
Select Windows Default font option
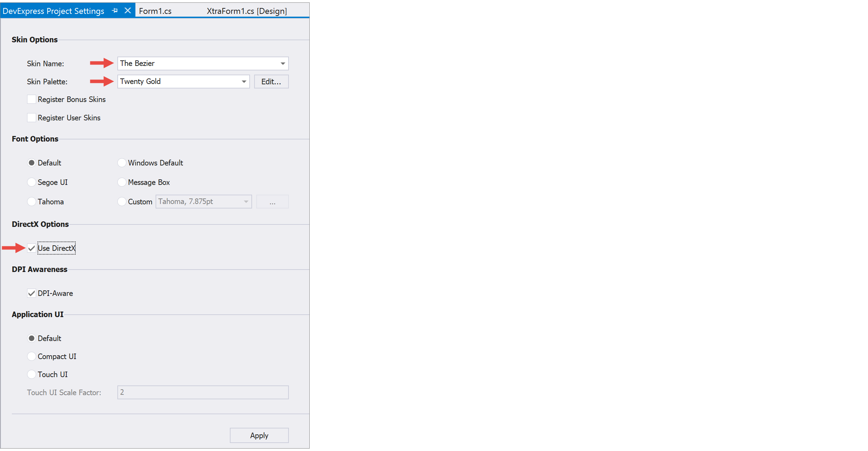[122, 163]
